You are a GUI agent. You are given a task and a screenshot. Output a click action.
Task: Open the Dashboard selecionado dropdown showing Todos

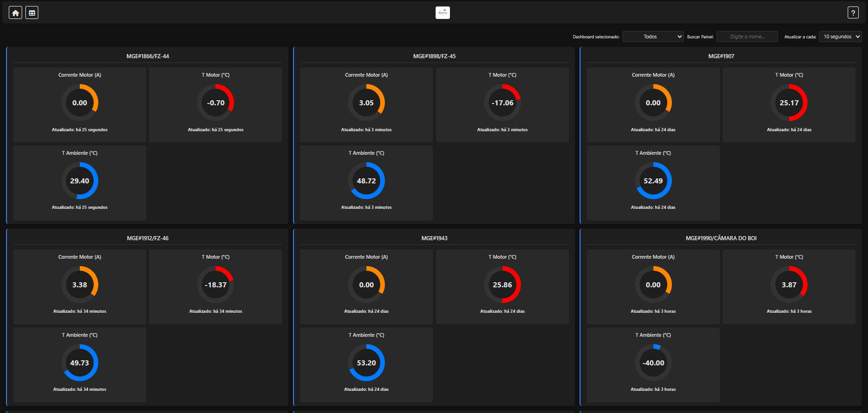pyautogui.click(x=653, y=36)
